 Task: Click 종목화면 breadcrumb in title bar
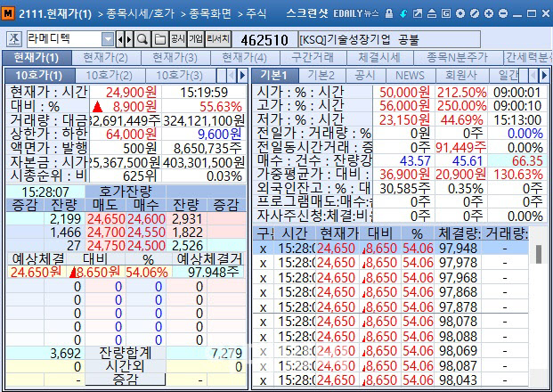pos(210,13)
